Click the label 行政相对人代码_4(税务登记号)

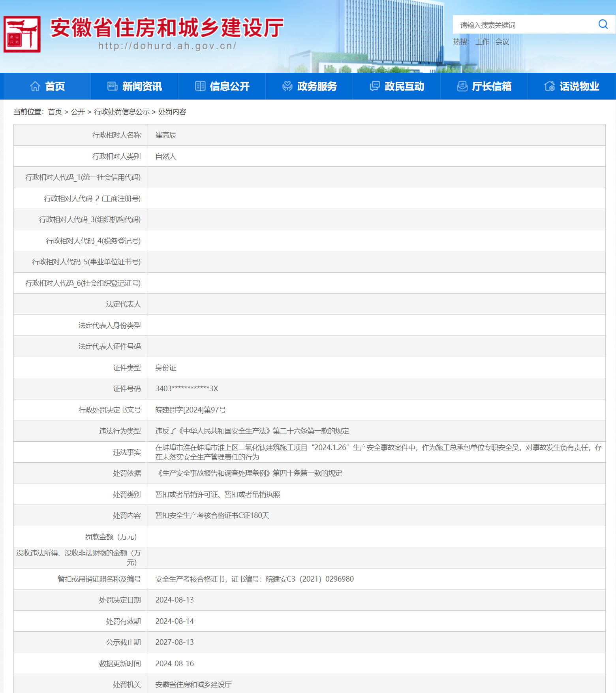[93, 241]
